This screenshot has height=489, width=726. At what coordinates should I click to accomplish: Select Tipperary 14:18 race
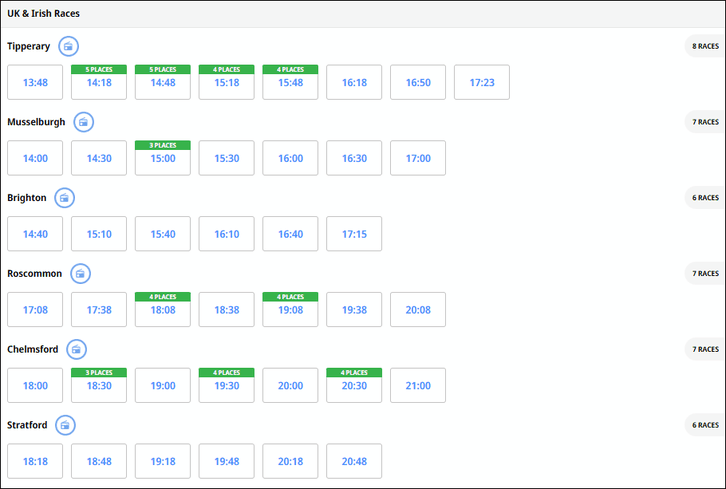coord(99,82)
